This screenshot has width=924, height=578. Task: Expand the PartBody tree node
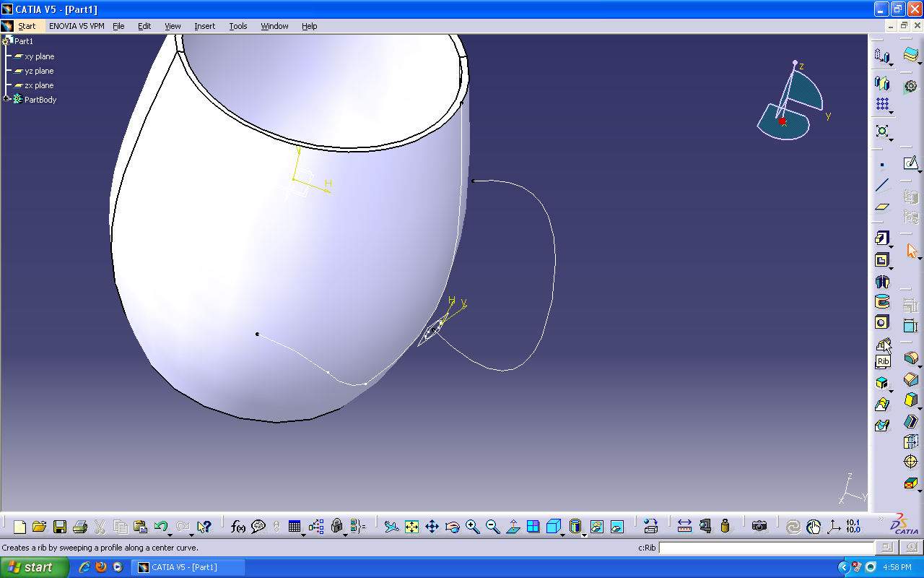6,99
